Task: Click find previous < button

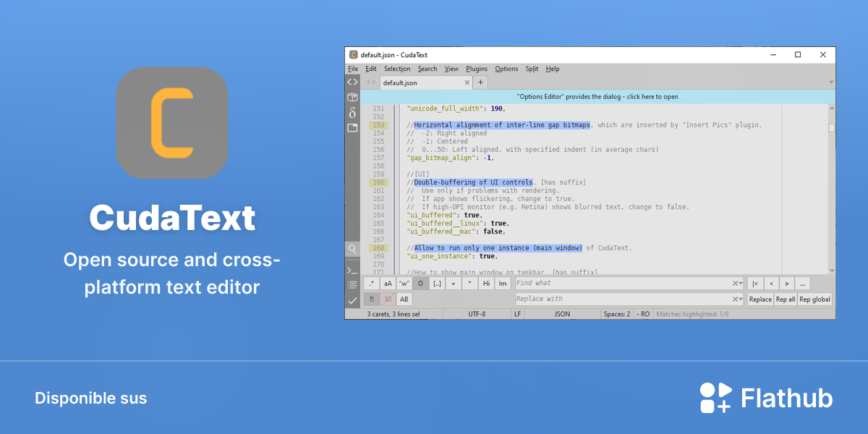Action: [x=771, y=284]
